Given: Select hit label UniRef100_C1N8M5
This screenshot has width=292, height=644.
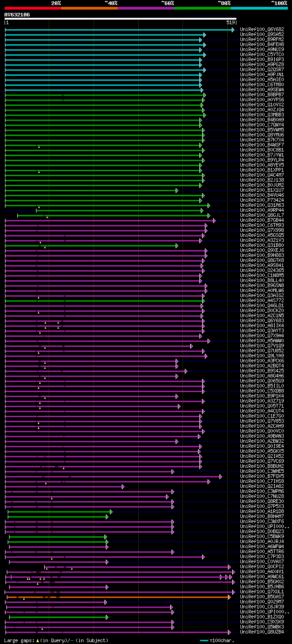Looking at the screenshot, I should [x=262, y=276].
